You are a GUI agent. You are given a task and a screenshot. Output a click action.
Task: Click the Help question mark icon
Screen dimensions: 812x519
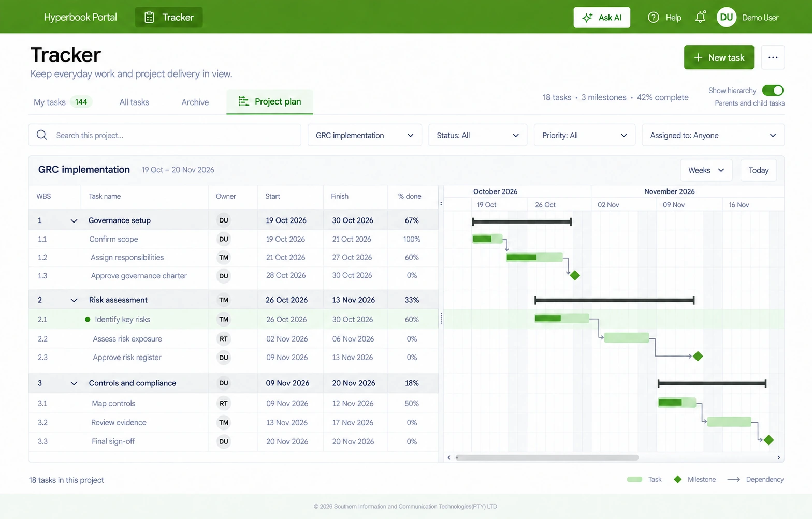pyautogui.click(x=654, y=18)
